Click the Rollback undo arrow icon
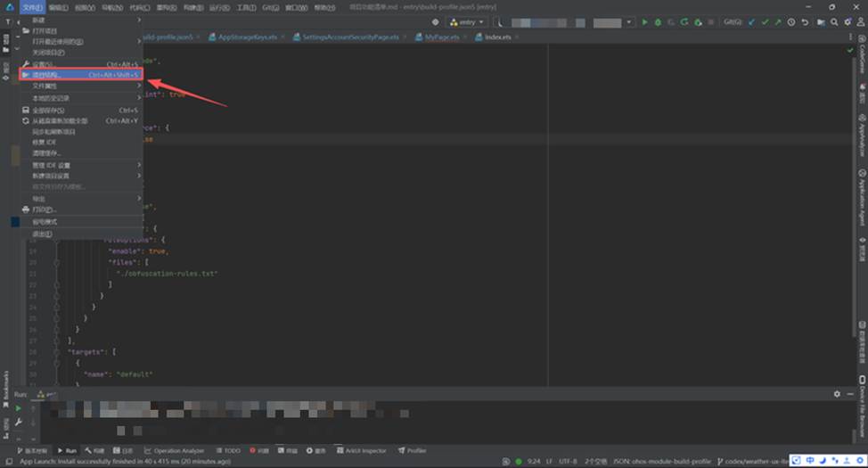 806,21
